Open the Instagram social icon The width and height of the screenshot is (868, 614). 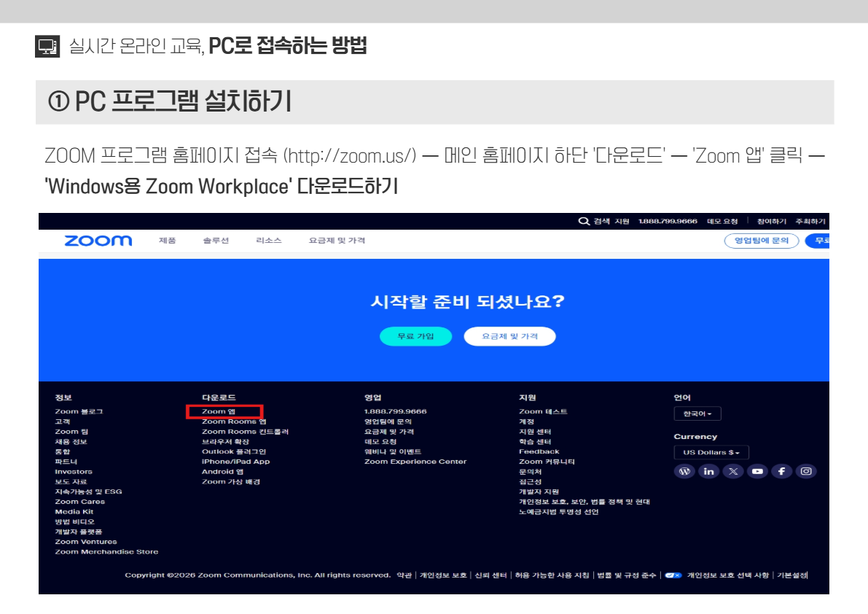point(806,471)
